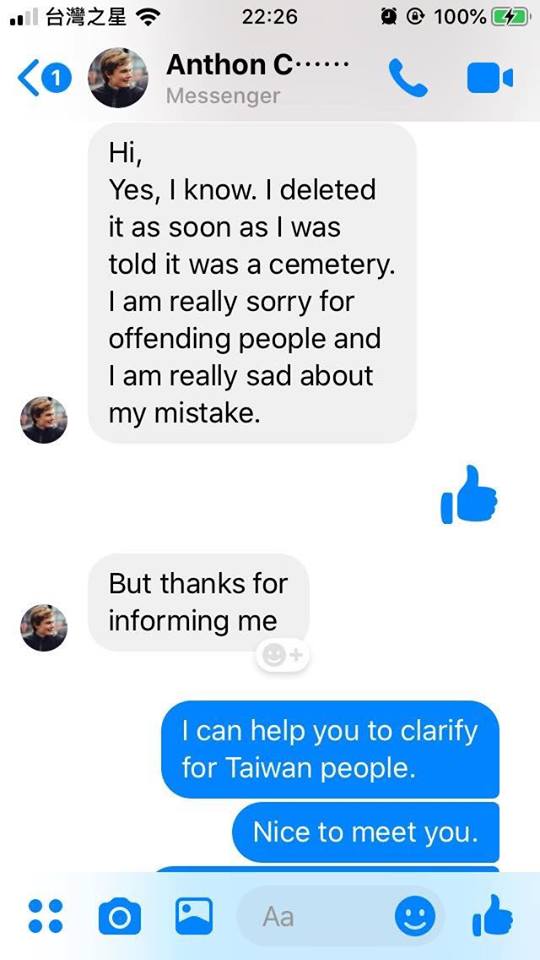Viewport: 540px width, 960px height.
Task: Open the camera from the bottom bar
Action: point(119,916)
